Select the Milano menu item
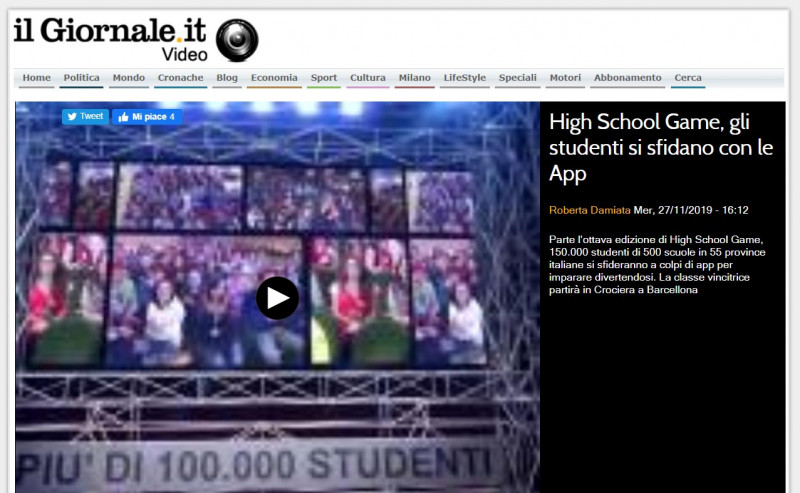The height and width of the screenshot is (493, 800). [x=415, y=78]
